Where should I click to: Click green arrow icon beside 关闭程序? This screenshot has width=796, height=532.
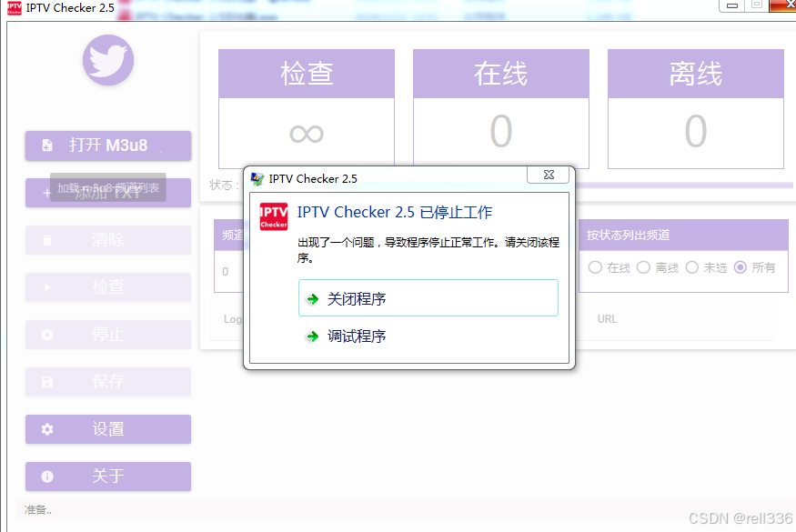click(313, 299)
